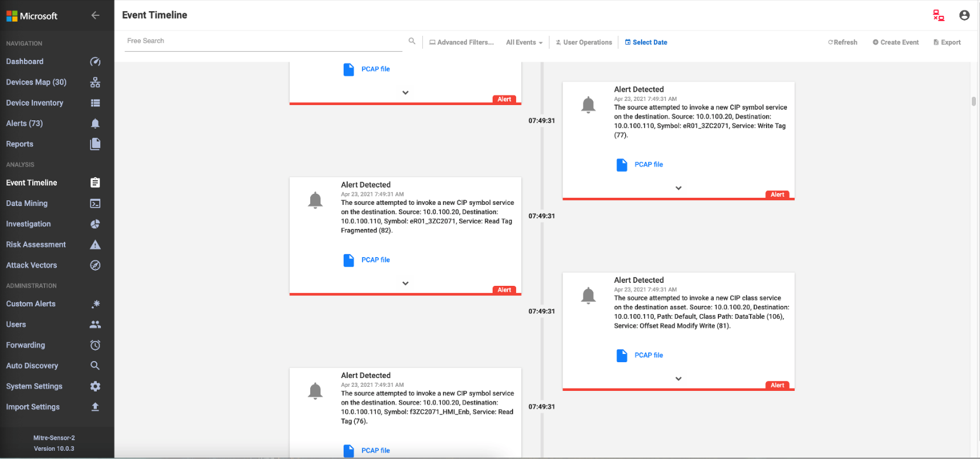980x459 pixels.
Task: Click the Alerts bell icon in sidebar
Action: click(95, 123)
